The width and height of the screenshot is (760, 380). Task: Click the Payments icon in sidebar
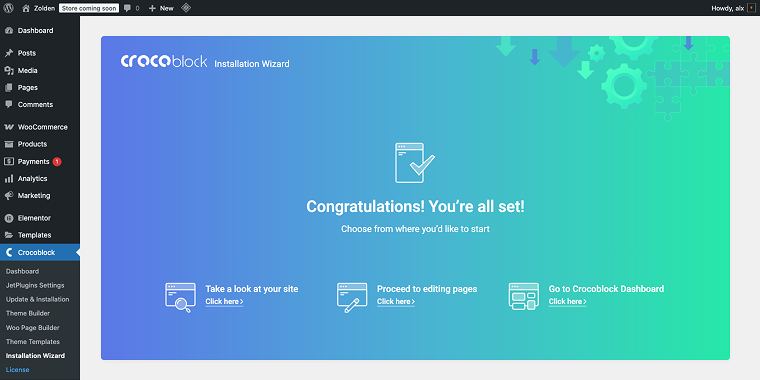pyautogui.click(x=9, y=161)
